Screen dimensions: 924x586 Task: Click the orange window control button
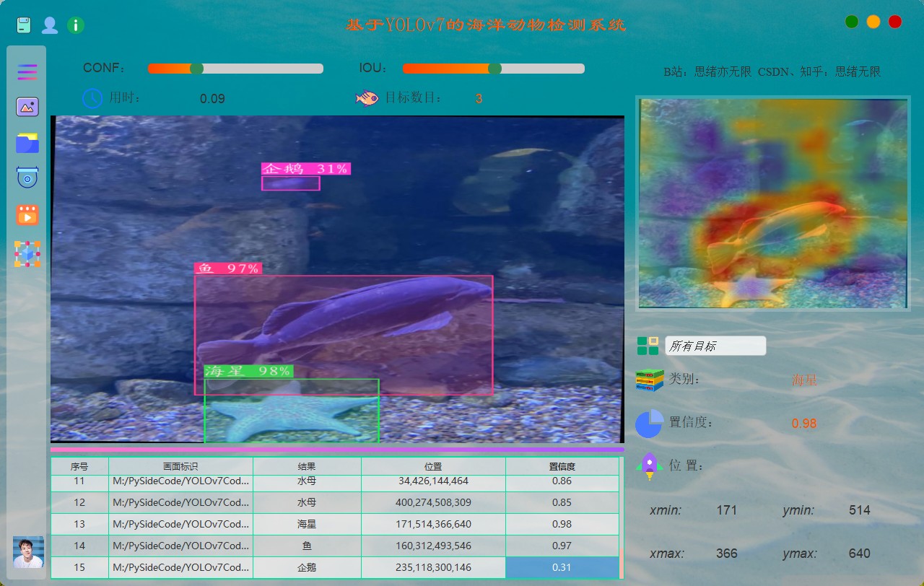coord(873,22)
